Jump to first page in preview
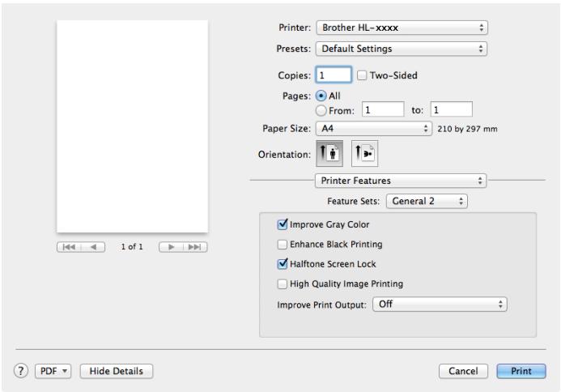The image size is (561, 392). (x=69, y=247)
